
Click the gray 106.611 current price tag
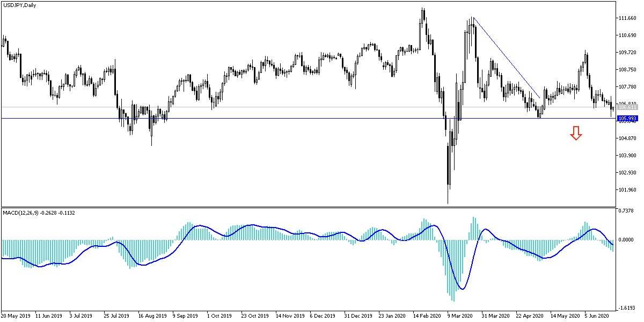(x=627, y=107)
